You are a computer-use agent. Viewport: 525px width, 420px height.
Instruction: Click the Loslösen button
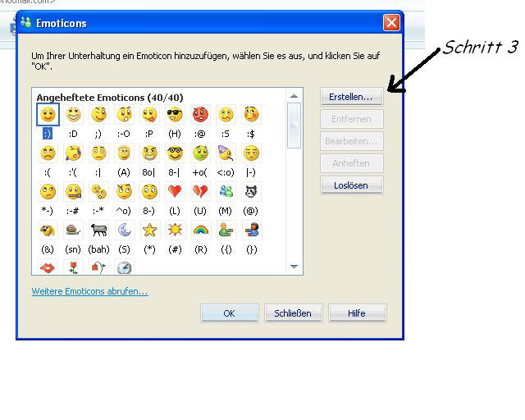[x=352, y=185]
